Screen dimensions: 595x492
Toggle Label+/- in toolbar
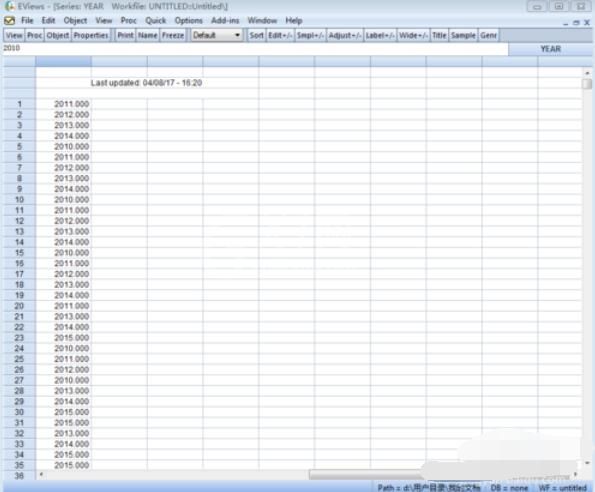380,35
